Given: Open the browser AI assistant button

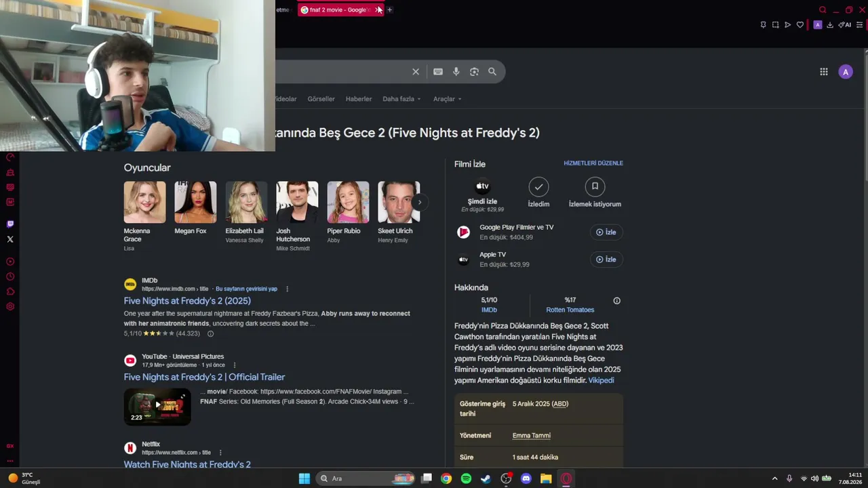Looking at the screenshot, I should click(x=844, y=25).
